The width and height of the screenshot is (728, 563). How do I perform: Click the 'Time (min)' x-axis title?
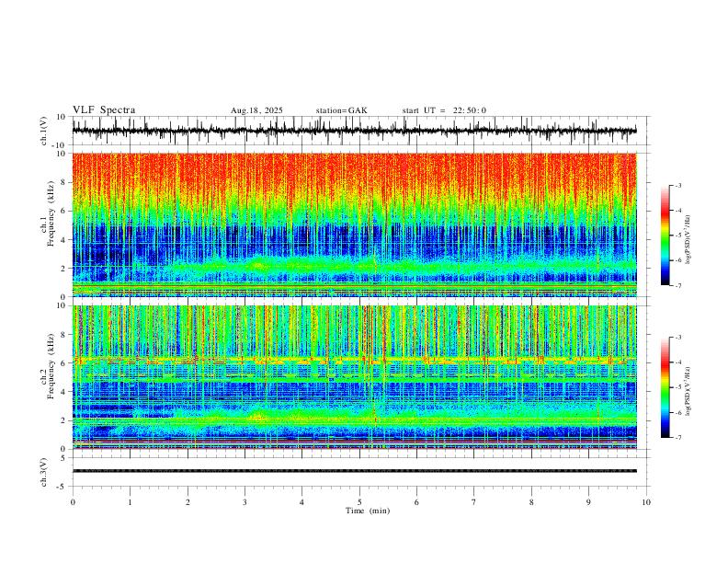tap(368, 511)
